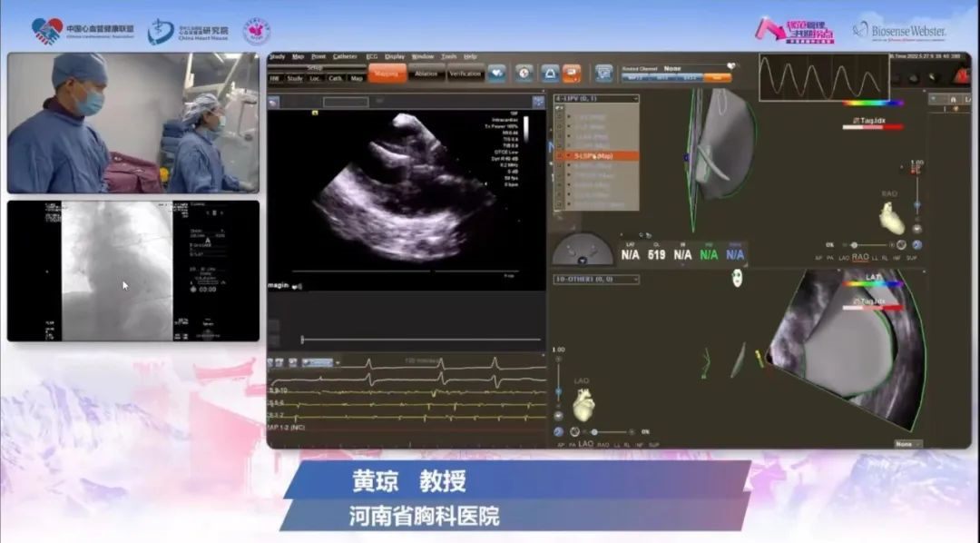This screenshot has width=980, height=543.
Task: Open the Help menu
Action: tap(470, 57)
